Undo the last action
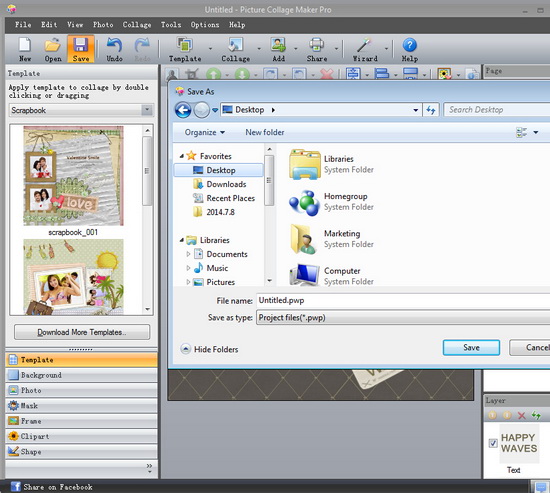550x493 pixels. pyautogui.click(x=114, y=45)
